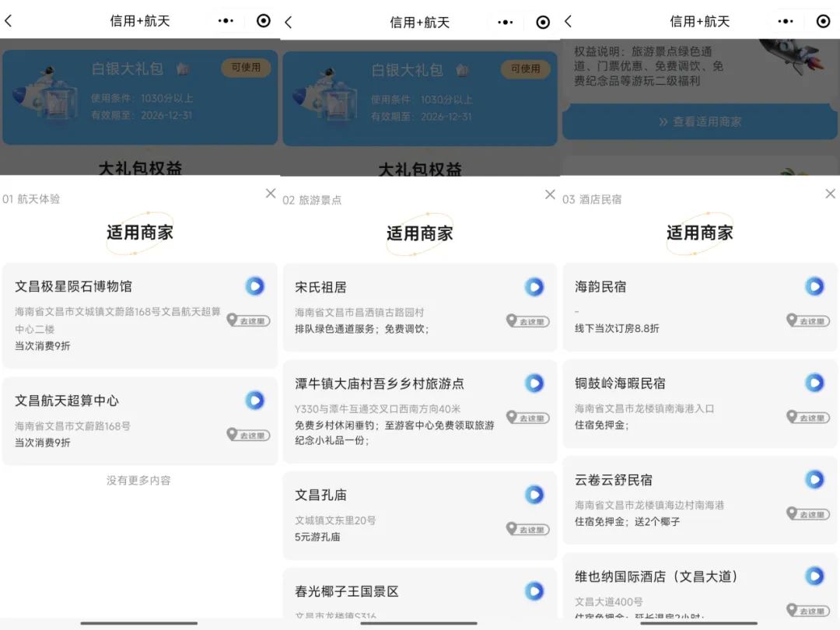The image size is (840, 630).
Task: Tap mini-program close target icon in 03 酒店民宿 screen
Action: (x=824, y=21)
